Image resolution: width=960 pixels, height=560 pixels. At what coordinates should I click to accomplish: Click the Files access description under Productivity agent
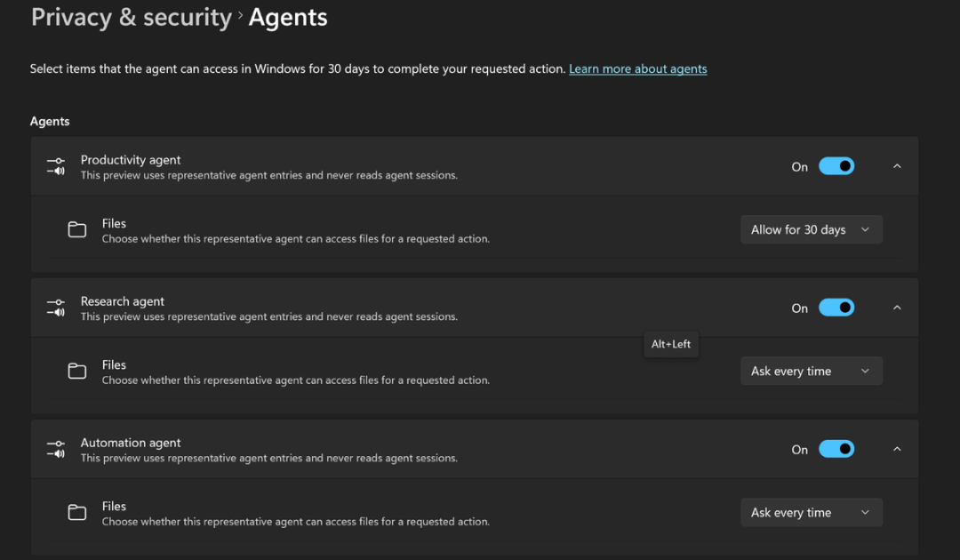click(x=296, y=239)
